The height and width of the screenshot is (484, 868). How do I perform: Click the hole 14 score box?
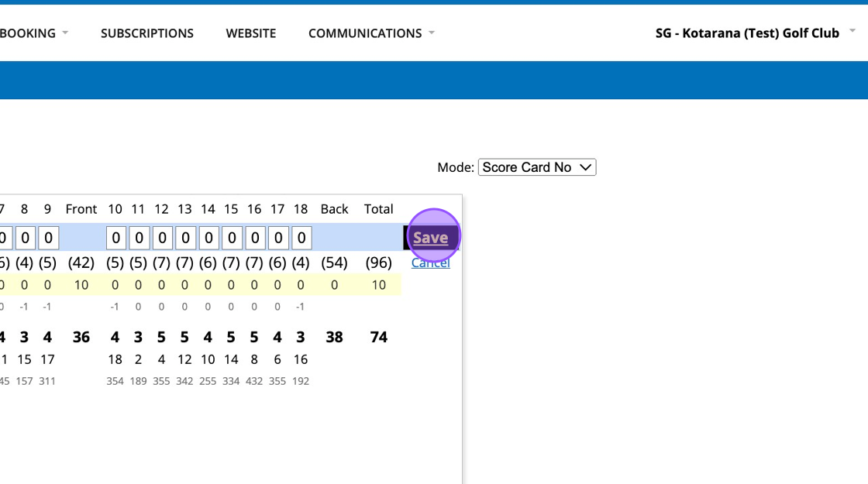(208, 238)
